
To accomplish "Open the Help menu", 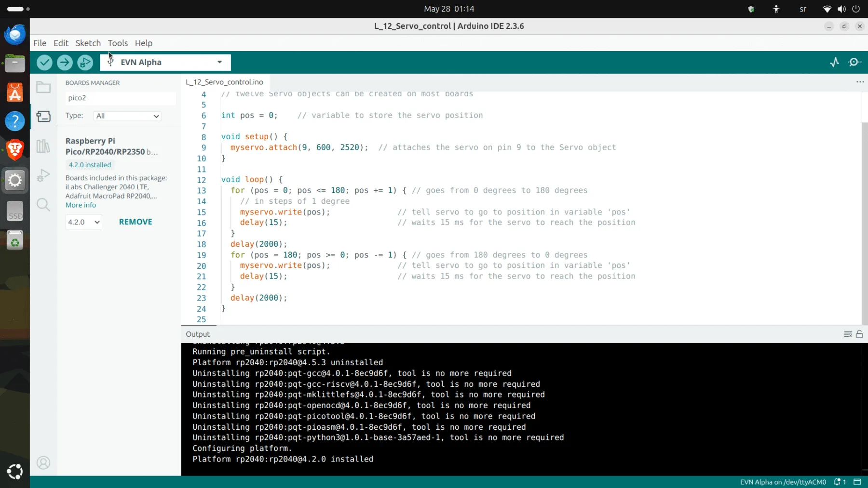I will [144, 43].
